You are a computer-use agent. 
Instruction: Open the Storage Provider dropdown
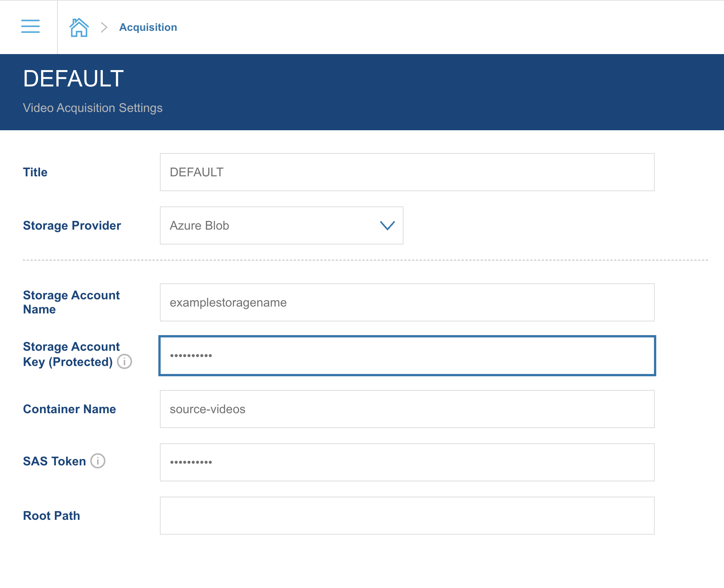pyautogui.click(x=281, y=225)
